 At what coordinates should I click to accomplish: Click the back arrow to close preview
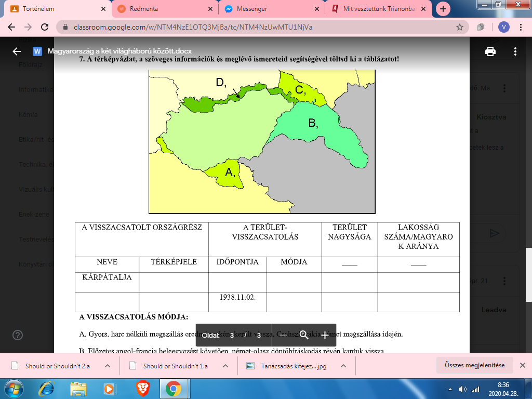tap(17, 51)
